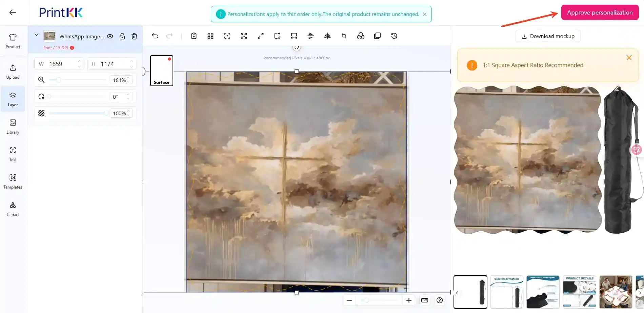The width and height of the screenshot is (644, 313).
Task: Click the width input field showing 1659
Action: click(x=59, y=64)
